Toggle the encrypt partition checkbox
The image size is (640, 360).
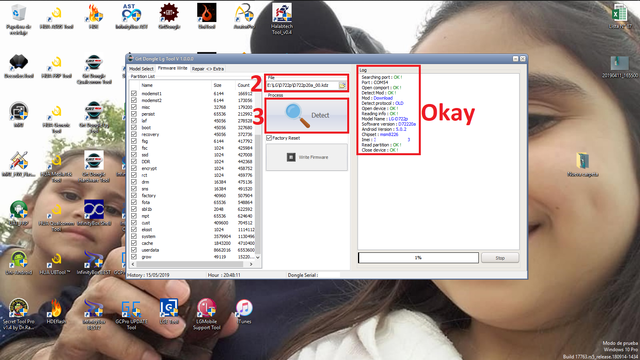134,168
